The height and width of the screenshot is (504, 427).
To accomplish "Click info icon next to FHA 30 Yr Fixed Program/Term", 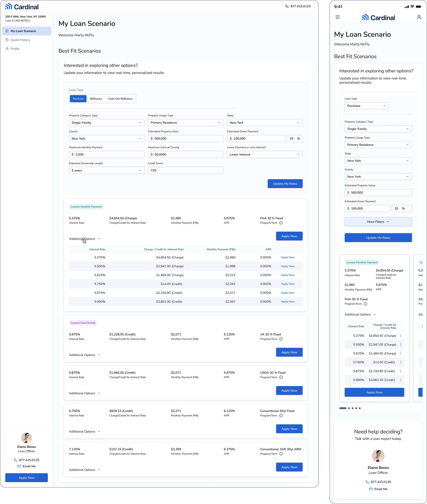I will (x=281, y=223).
